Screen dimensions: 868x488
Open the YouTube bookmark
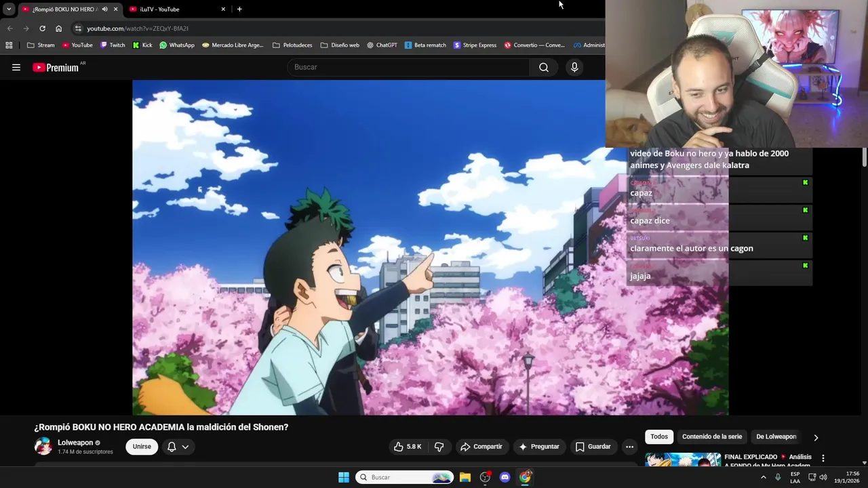77,45
